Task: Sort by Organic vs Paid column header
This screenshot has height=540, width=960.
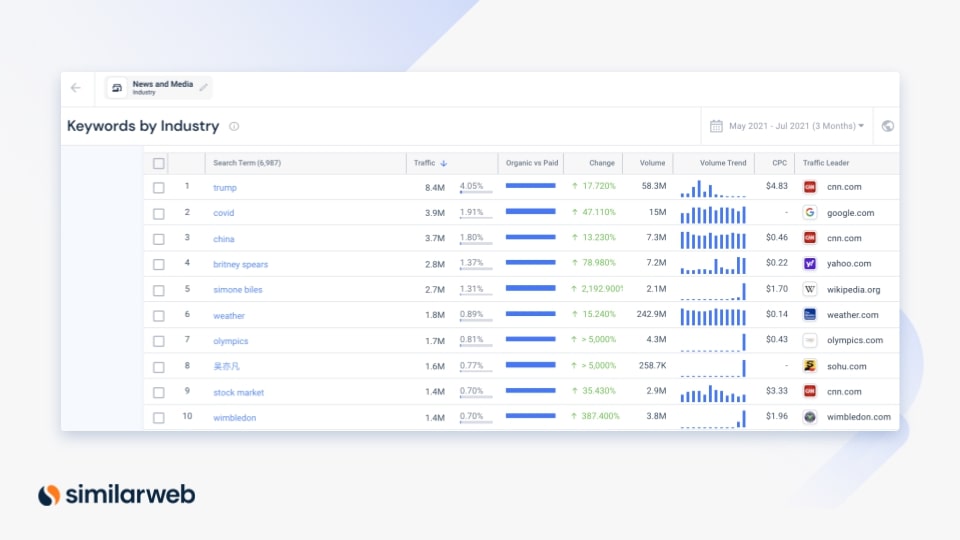Action: (531, 163)
